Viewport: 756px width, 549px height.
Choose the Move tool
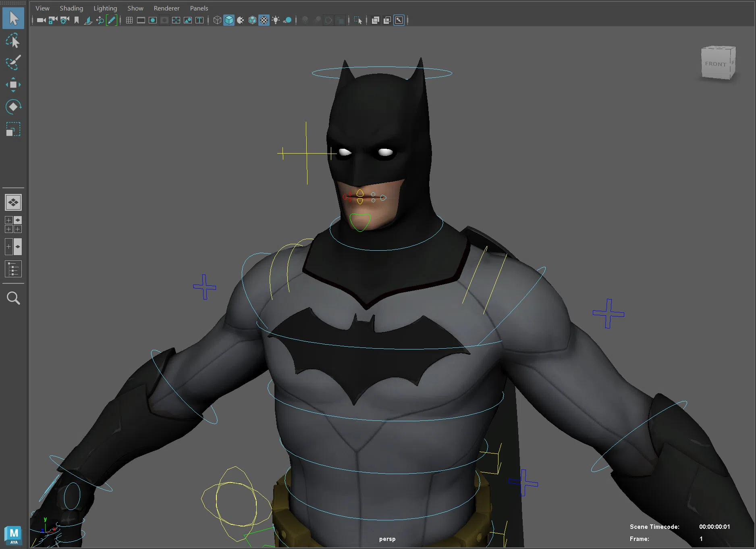coord(13,85)
